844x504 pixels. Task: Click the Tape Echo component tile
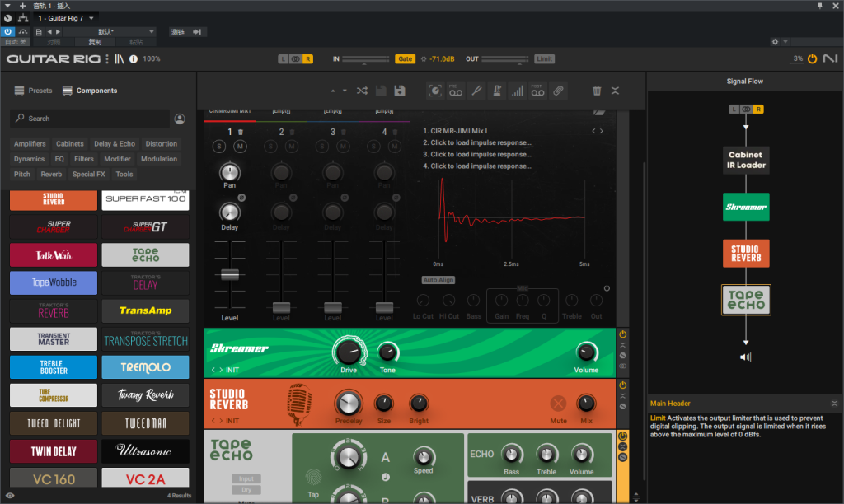click(x=145, y=254)
